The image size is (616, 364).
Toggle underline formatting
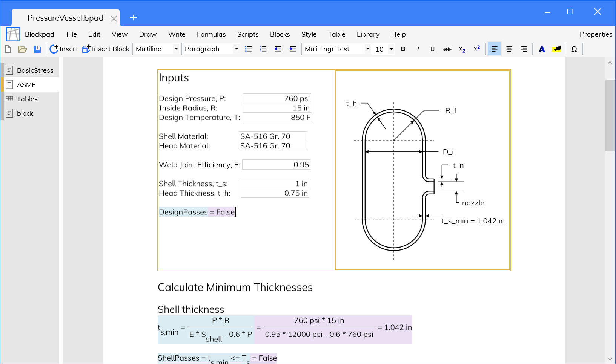(432, 49)
